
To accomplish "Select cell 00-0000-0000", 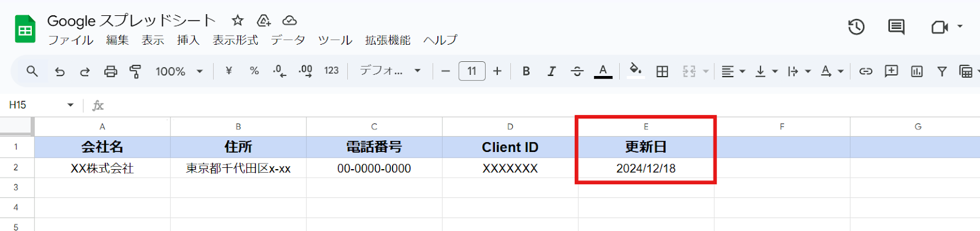I will click(x=374, y=168).
